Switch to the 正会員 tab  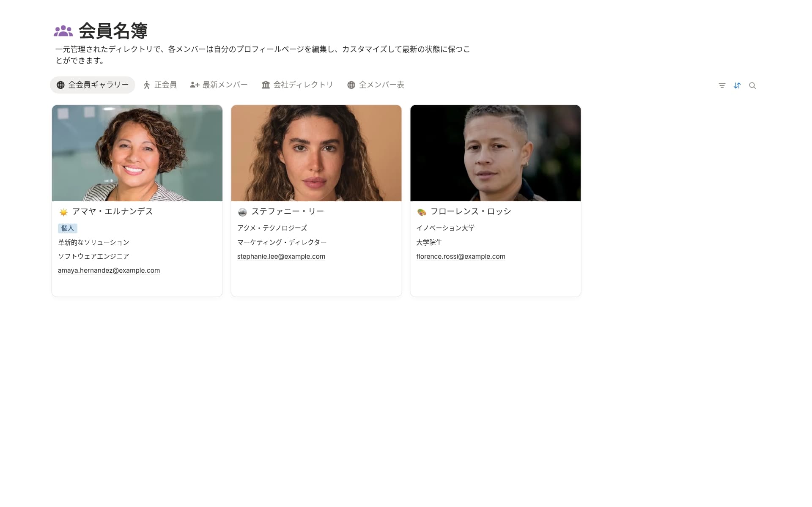[160, 85]
